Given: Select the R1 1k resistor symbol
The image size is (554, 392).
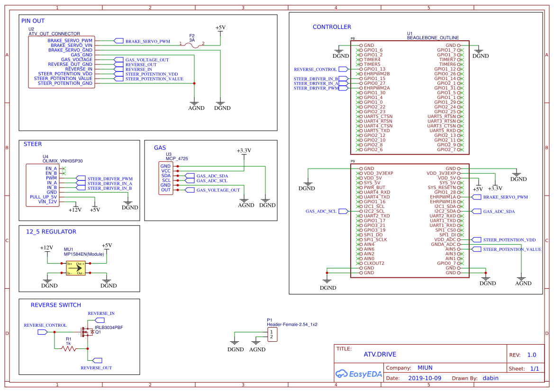Looking at the screenshot, I should pyautogui.click(x=69, y=349).
